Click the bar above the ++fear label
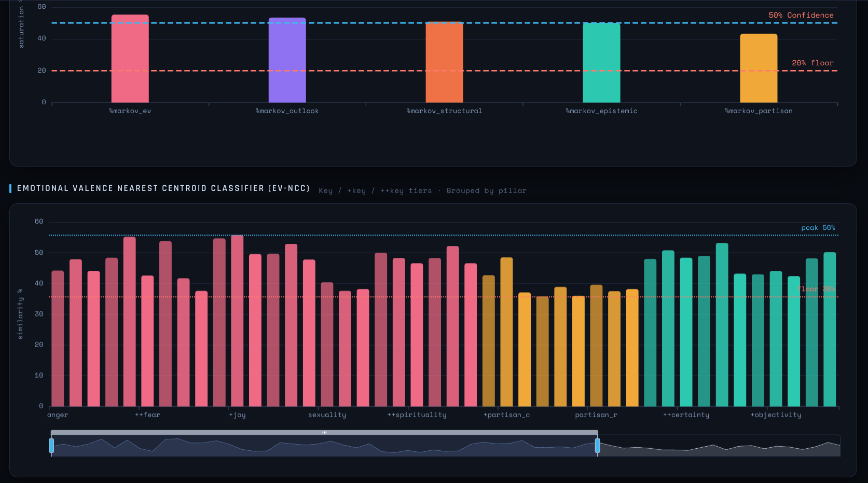Screen dimensions: 868x483 click(147, 341)
